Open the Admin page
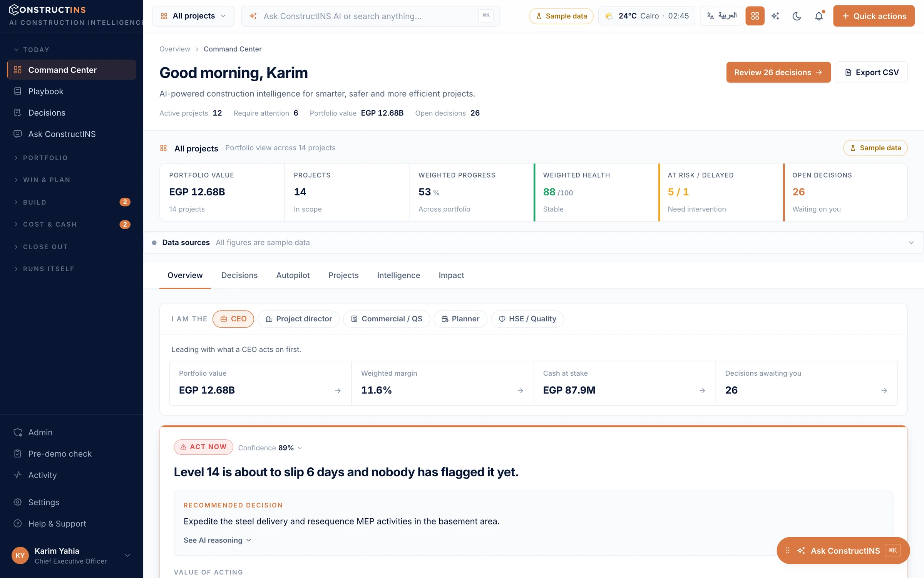 coord(72,432)
